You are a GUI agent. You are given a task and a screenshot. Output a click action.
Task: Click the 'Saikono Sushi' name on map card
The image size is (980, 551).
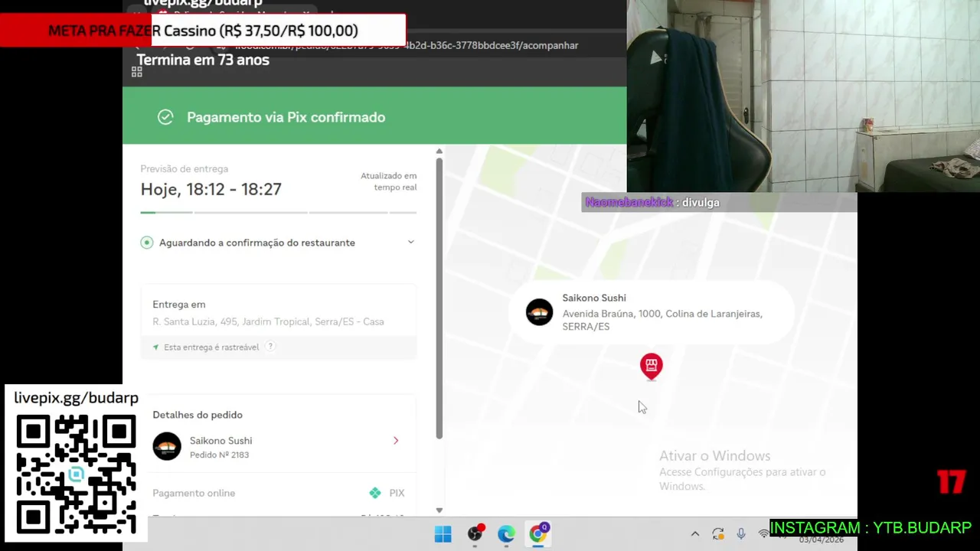[x=594, y=298]
